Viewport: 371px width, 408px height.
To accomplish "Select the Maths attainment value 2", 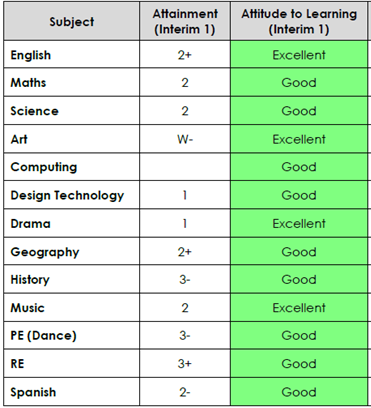I will pyautogui.click(x=185, y=82).
